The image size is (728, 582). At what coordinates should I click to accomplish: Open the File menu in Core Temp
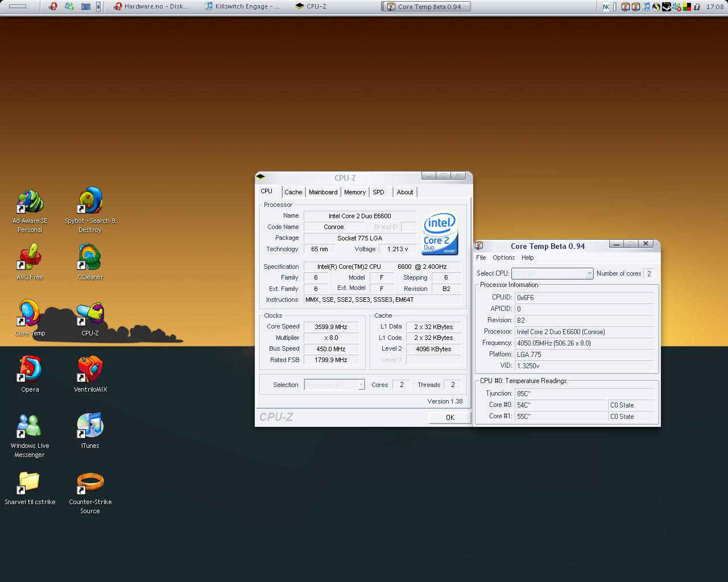point(481,257)
